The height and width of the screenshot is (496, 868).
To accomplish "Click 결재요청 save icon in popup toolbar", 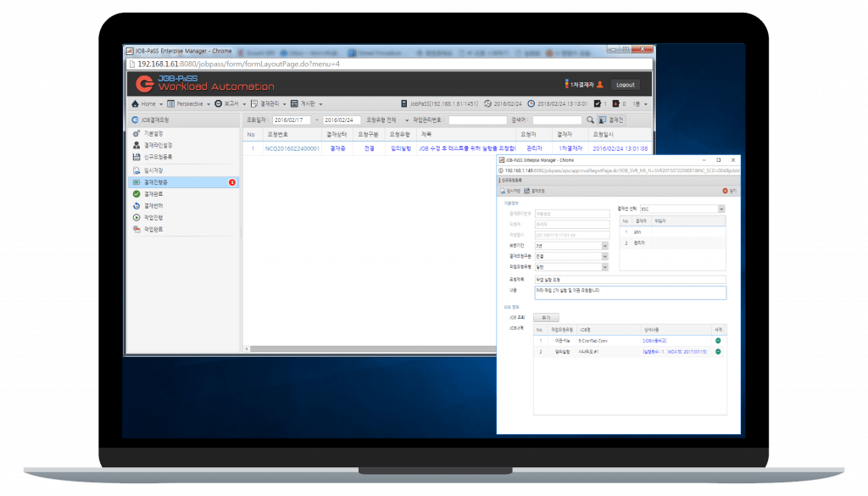I will pos(526,191).
